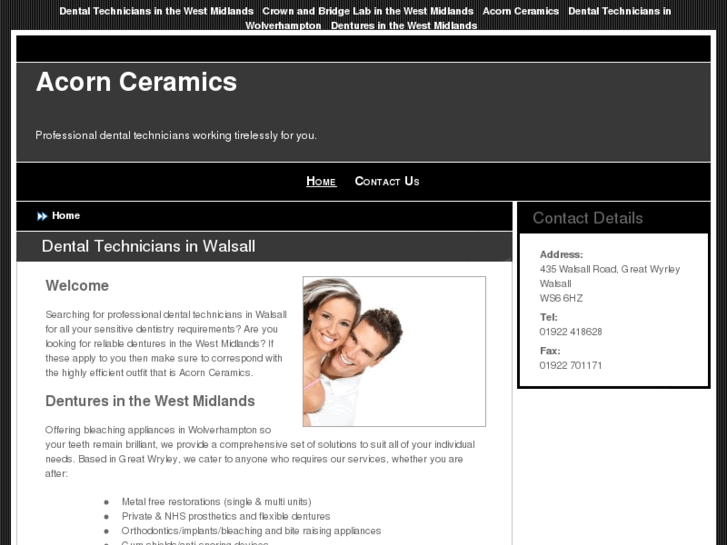The width and height of the screenshot is (727, 545).
Task: Follow 'Dental Technicians in the West Midlands' link
Action: pyautogui.click(x=156, y=11)
